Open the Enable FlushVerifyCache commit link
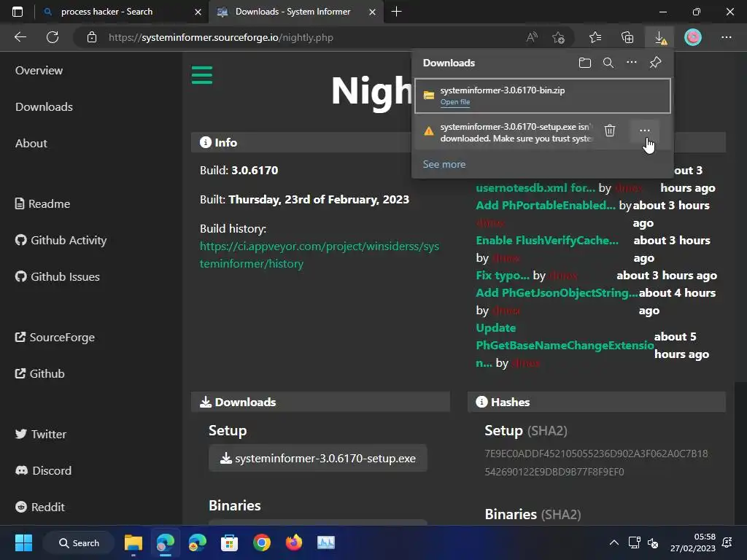The width and height of the screenshot is (747, 560). pyautogui.click(x=547, y=241)
